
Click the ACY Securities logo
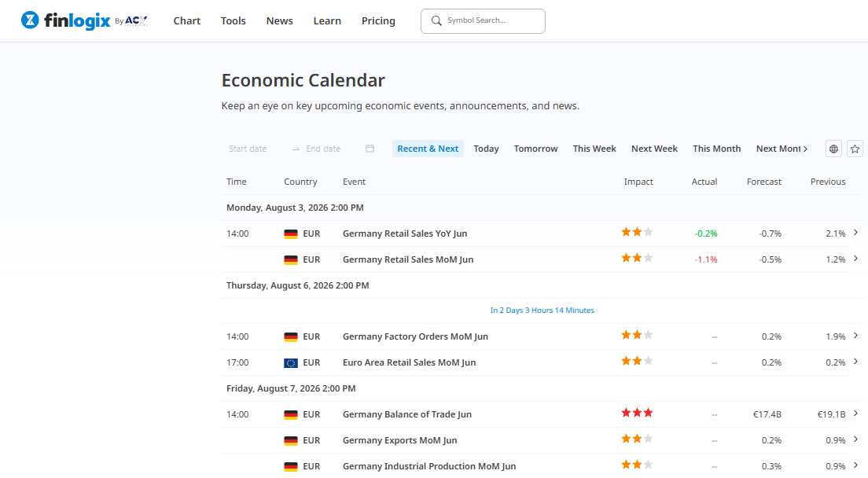pyautogui.click(x=135, y=21)
